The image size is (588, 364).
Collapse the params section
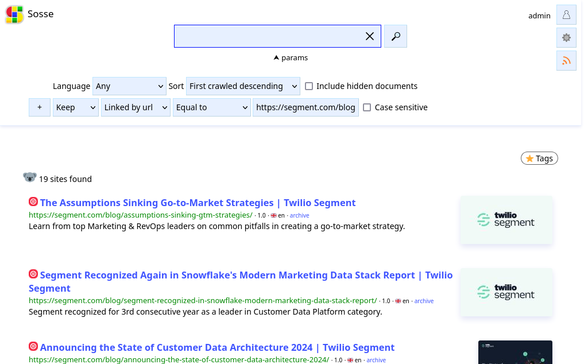pyautogui.click(x=291, y=58)
